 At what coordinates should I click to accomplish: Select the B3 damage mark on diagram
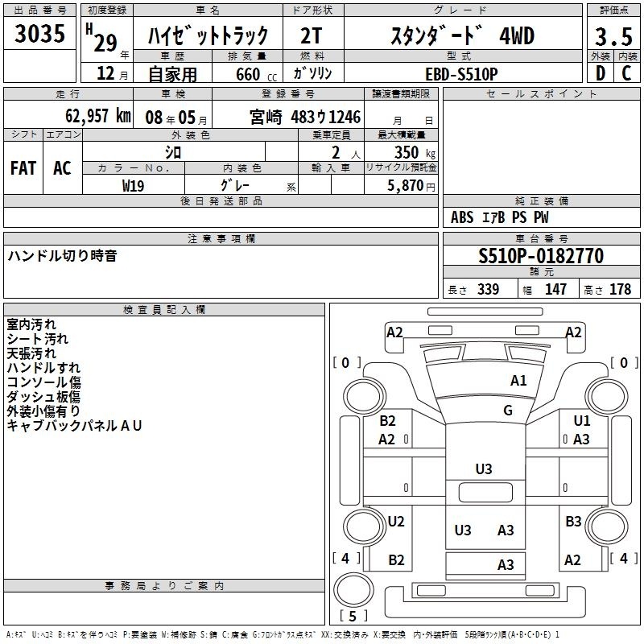coord(573,522)
